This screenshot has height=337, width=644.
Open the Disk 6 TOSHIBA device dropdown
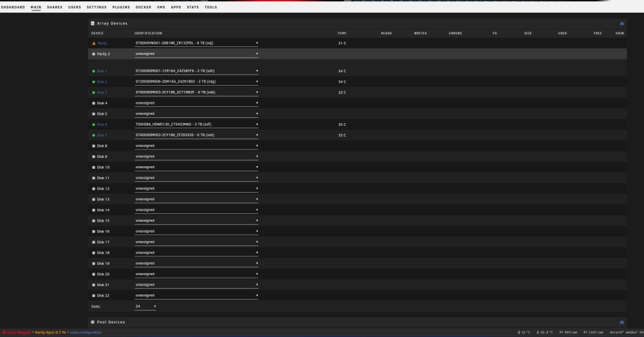click(x=196, y=124)
